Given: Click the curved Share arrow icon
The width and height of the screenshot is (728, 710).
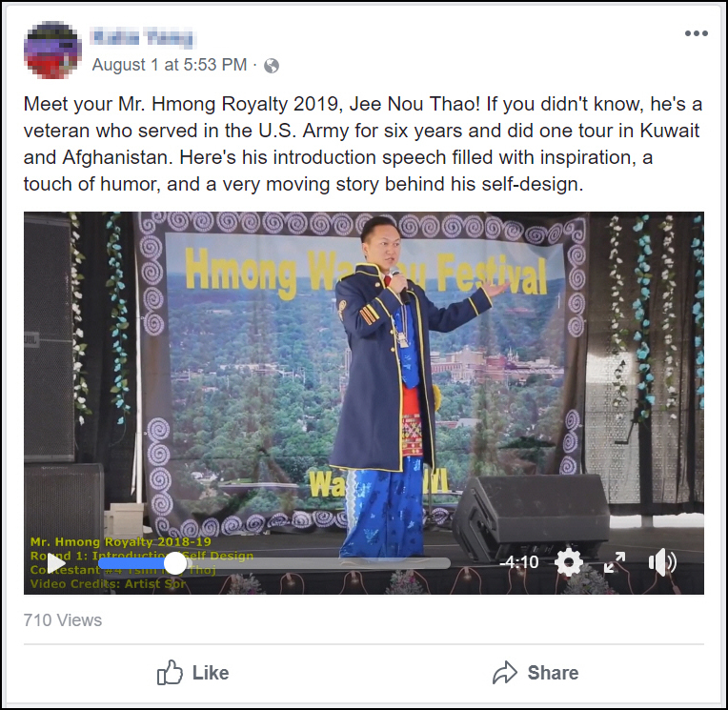Looking at the screenshot, I should [x=505, y=673].
